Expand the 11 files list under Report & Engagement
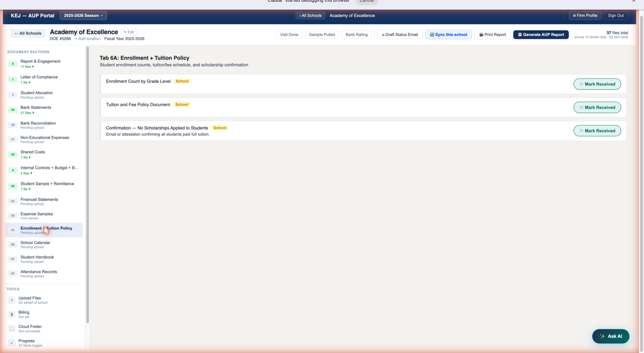Viewport: 644px width, 353px height. click(x=27, y=67)
